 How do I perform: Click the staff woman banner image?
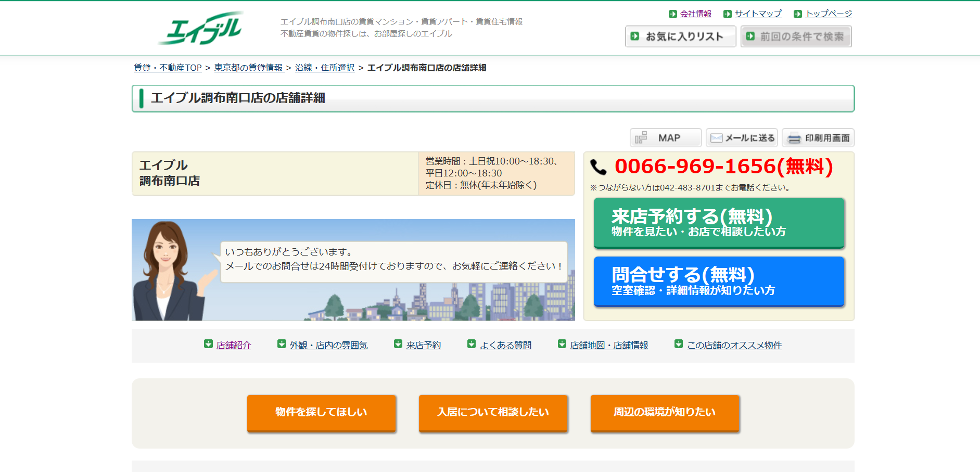tap(353, 270)
